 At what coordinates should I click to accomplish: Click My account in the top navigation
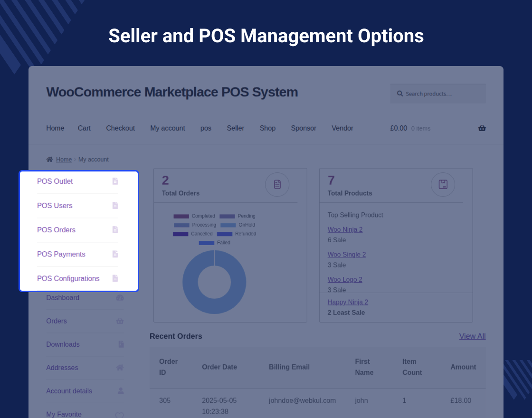168,128
